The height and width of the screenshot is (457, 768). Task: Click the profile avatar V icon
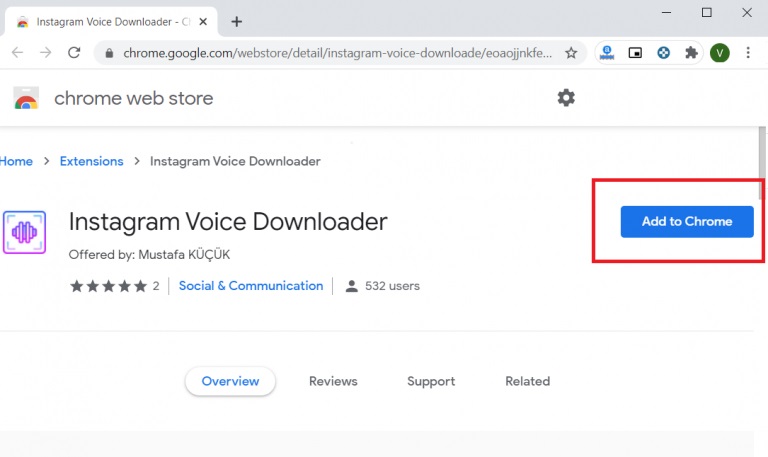719,53
